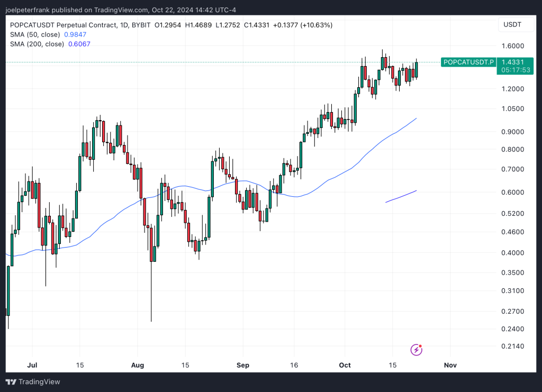
Task: Click the SMA 50 value 0.9847
Action: pos(76,34)
